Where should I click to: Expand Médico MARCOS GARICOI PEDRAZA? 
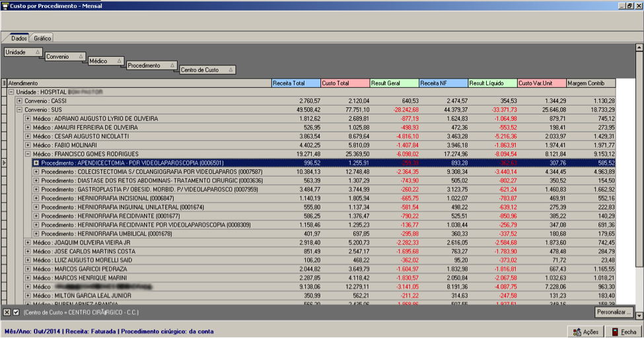28,269
